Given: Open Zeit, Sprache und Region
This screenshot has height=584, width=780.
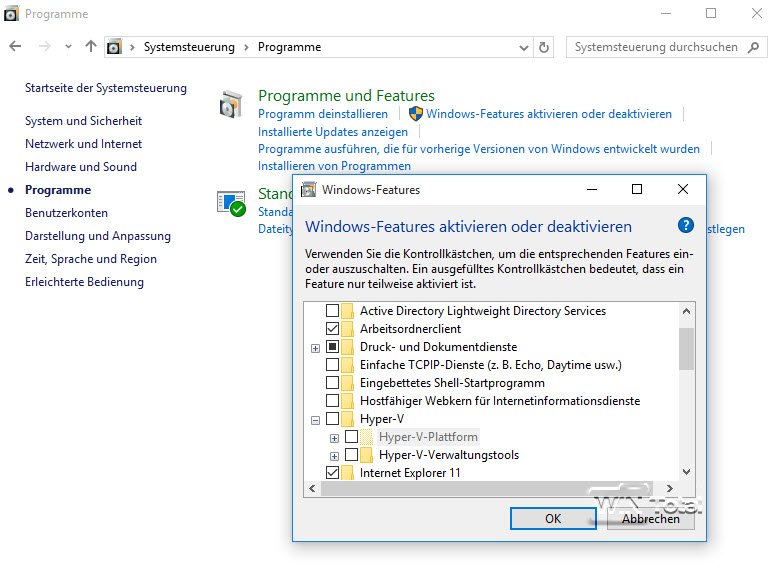Looking at the screenshot, I should coord(91,259).
